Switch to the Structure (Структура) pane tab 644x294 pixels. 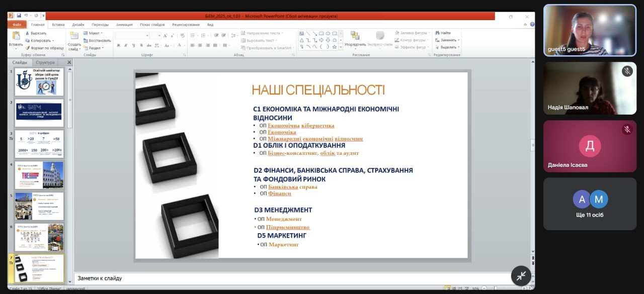click(45, 62)
